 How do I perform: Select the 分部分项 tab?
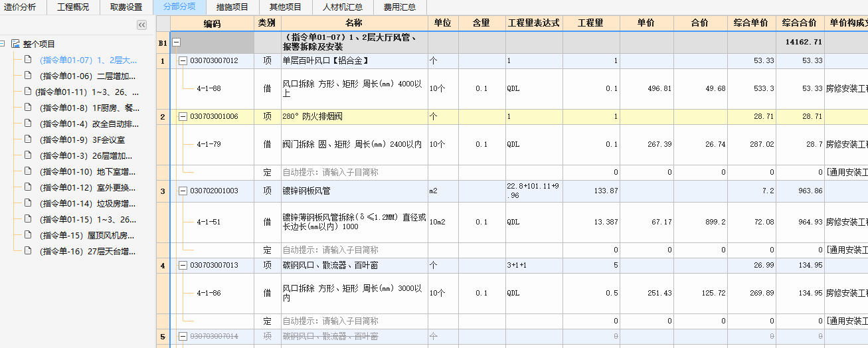click(x=179, y=7)
